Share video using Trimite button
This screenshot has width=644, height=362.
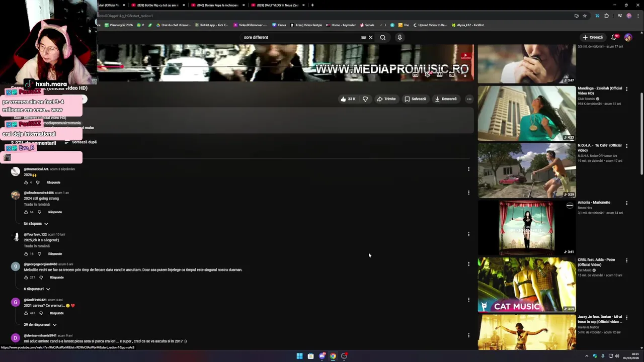coord(386,99)
